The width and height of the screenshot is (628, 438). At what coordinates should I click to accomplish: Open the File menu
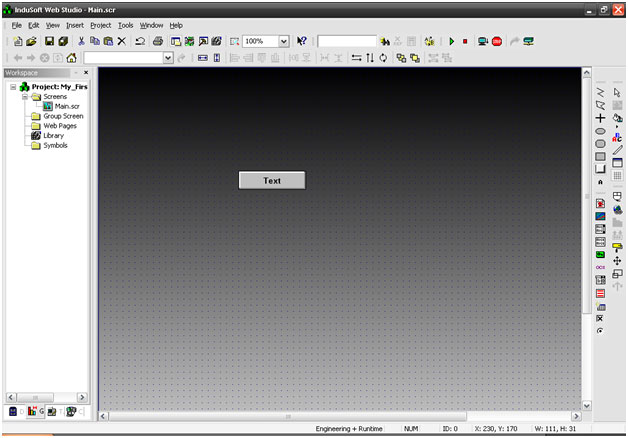[x=16, y=25]
